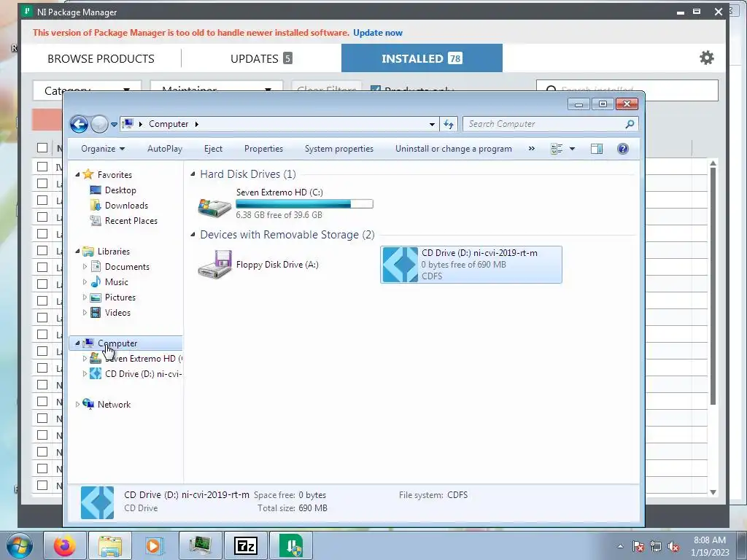
Task: Check the last visible package row checkbox
Action: point(42,485)
